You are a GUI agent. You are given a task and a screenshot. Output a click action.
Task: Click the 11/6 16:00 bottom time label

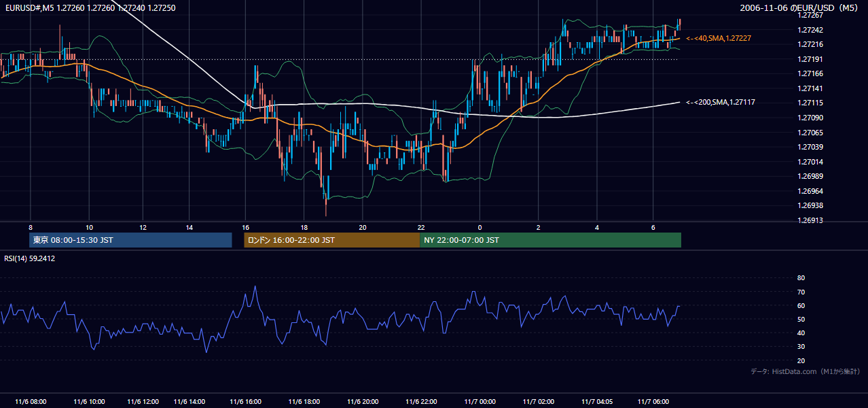pos(246,402)
